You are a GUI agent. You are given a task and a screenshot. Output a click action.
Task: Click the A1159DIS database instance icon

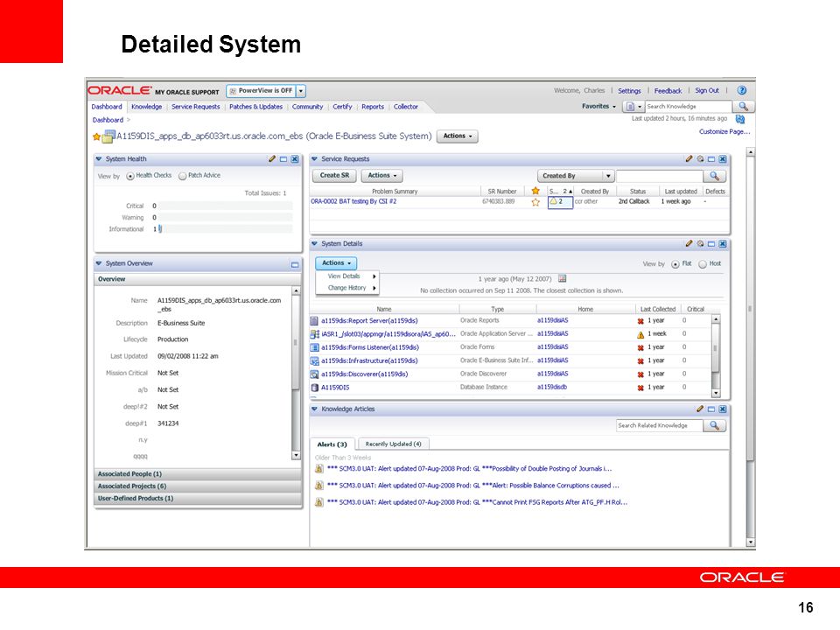[x=314, y=388]
